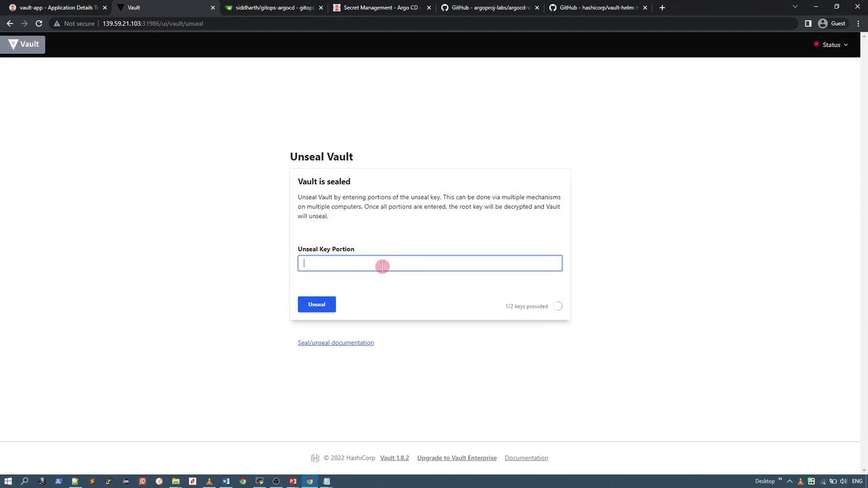868x488 pixels.
Task: Open Seal/unseal documentation link
Action: pyautogui.click(x=336, y=342)
